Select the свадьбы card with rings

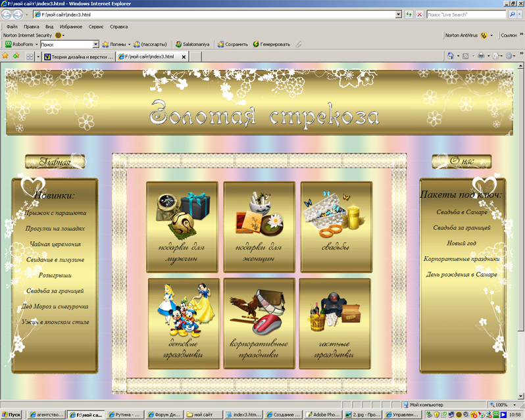[x=336, y=227]
